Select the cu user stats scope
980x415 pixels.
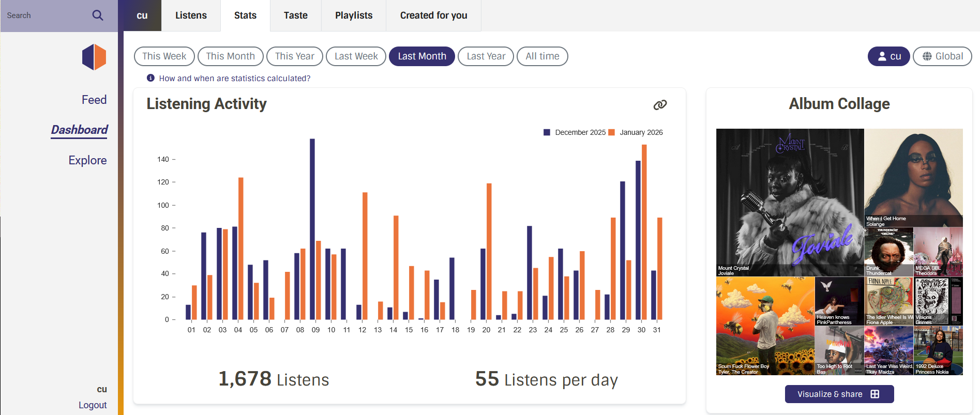[888, 56]
